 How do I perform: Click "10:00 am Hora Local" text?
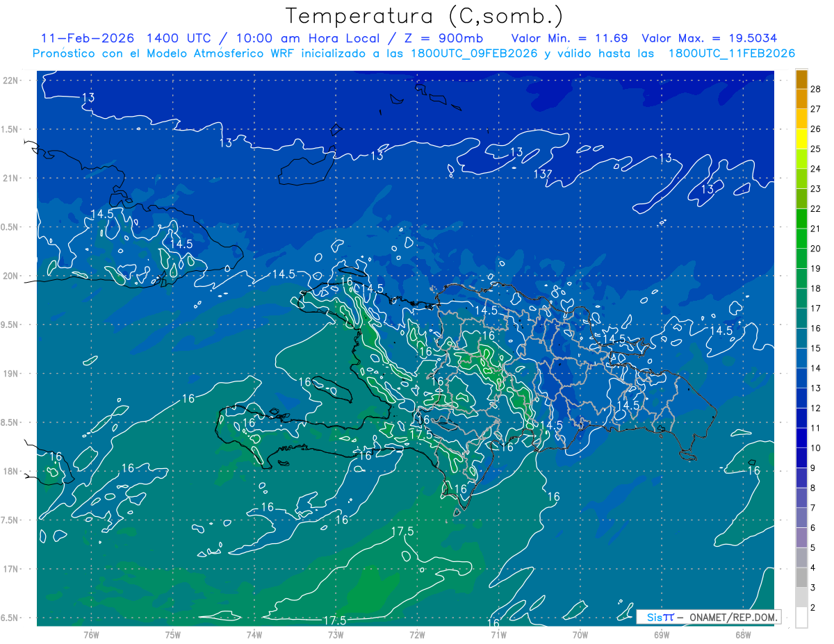309,38
